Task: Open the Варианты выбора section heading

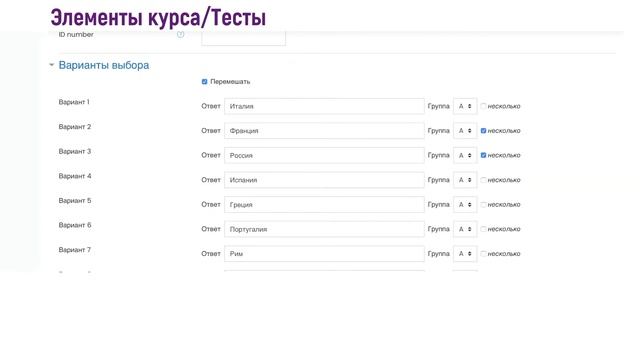Action: point(104,65)
